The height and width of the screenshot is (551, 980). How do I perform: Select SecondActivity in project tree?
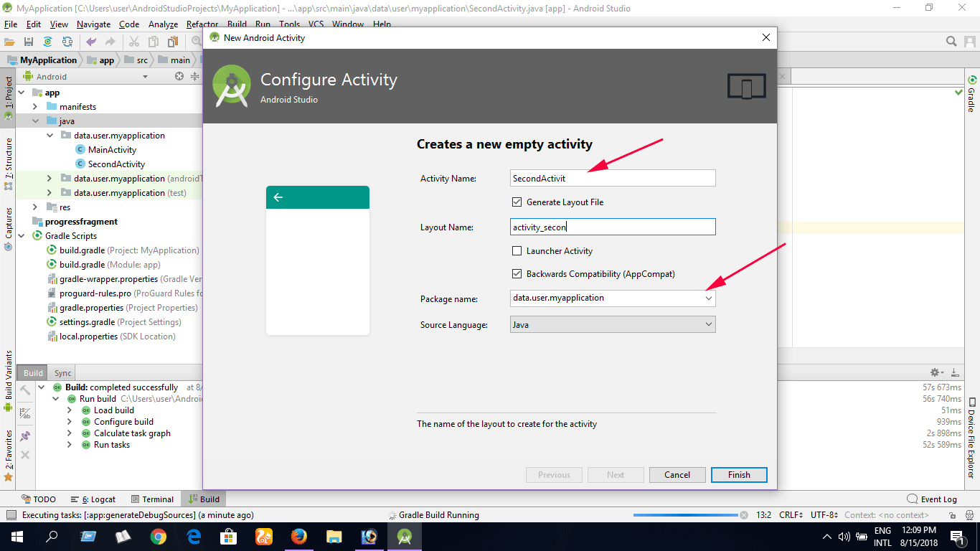click(116, 164)
